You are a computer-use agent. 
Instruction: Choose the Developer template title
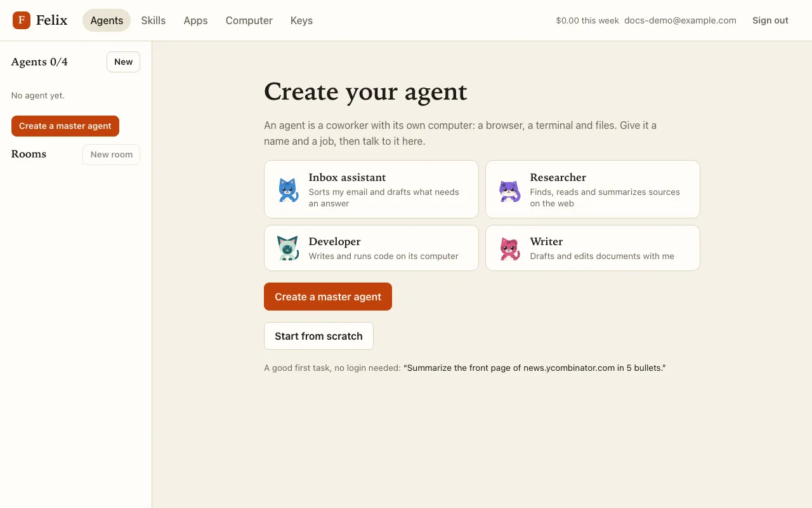(x=334, y=241)
